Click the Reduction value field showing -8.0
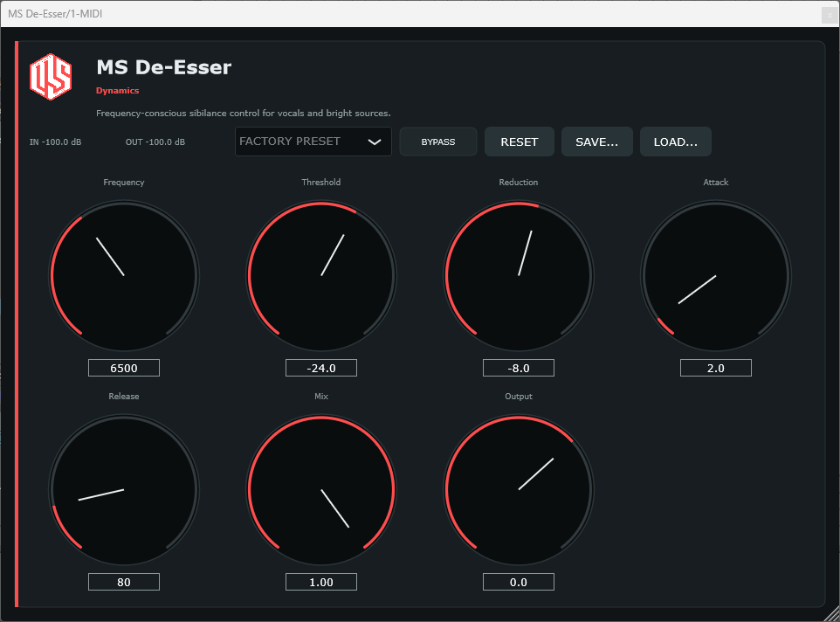Viewport: 840px width, 622px height. pyautogui.click(x=519, y=368)
